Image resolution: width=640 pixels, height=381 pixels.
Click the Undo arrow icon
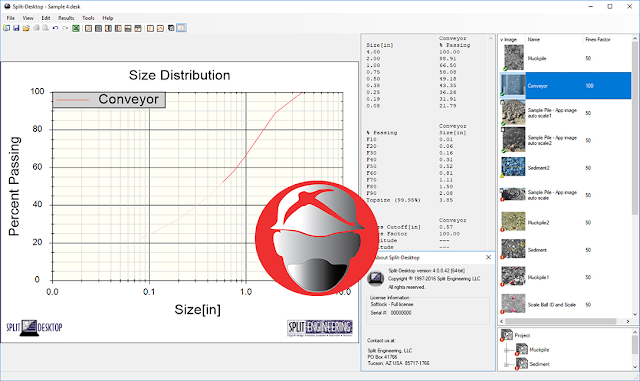tap(55, 28)
